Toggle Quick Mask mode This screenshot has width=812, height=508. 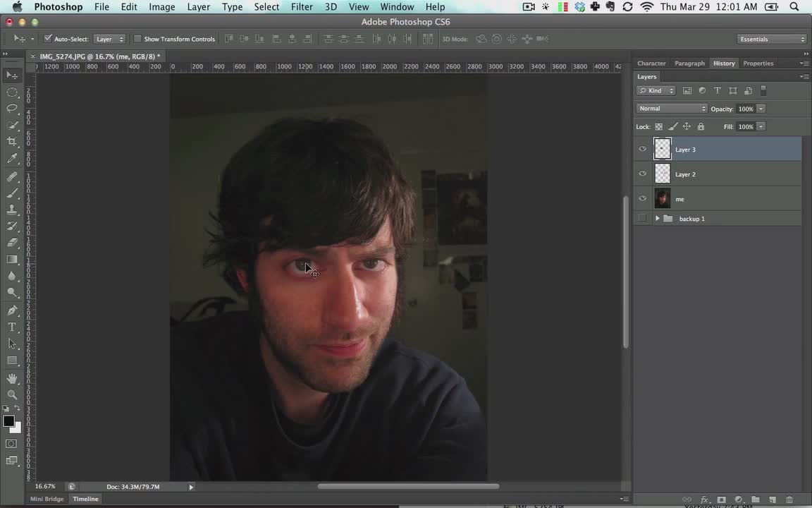coord(11,444)
